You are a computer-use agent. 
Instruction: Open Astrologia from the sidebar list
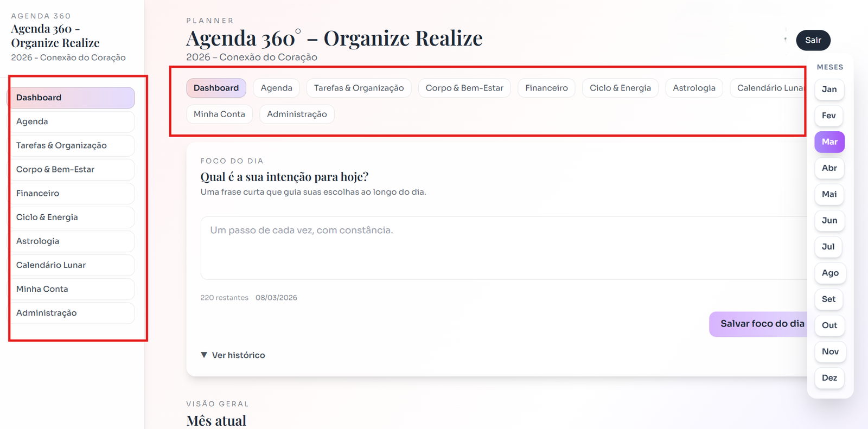point(71,241)
